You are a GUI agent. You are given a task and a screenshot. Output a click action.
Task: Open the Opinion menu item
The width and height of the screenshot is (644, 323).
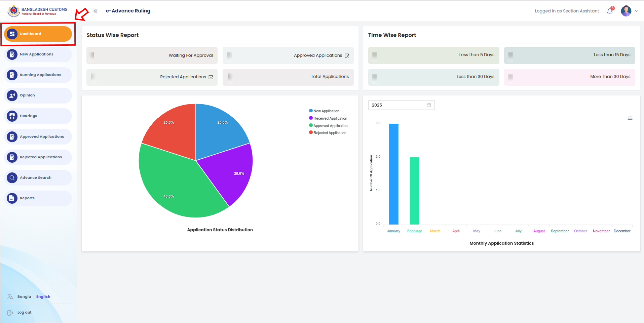(38, 95)
